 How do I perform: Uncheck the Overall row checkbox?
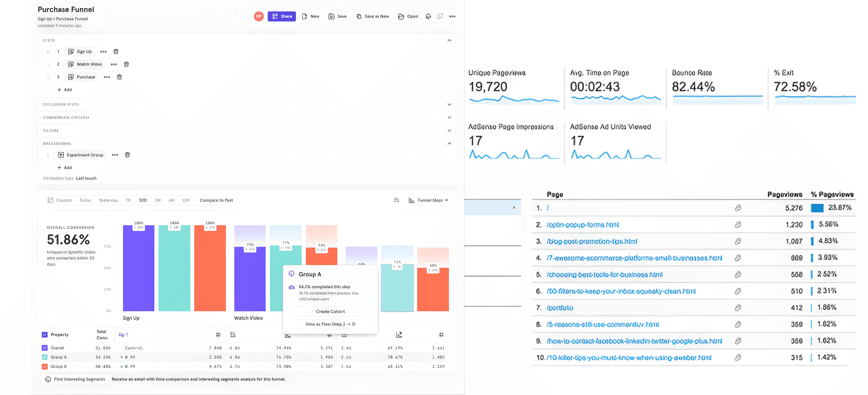pyautogui.click(x=45, y=348)
